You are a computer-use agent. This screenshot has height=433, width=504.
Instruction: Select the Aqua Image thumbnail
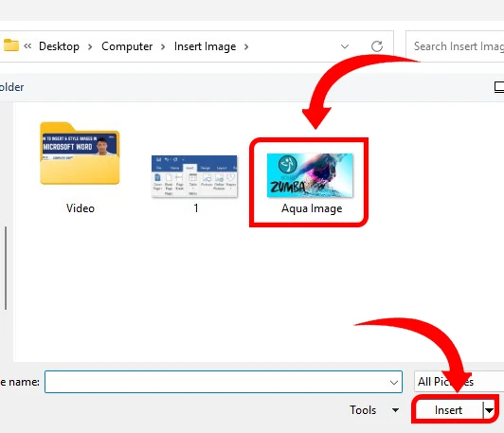(x=310, y=175)
